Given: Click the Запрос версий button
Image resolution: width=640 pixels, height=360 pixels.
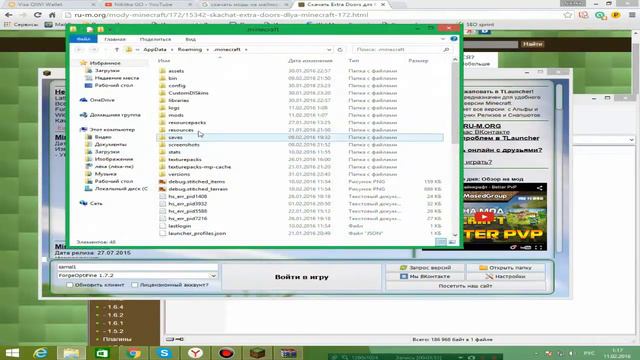Looking at the screenshot, I should [x=425, y=267].
